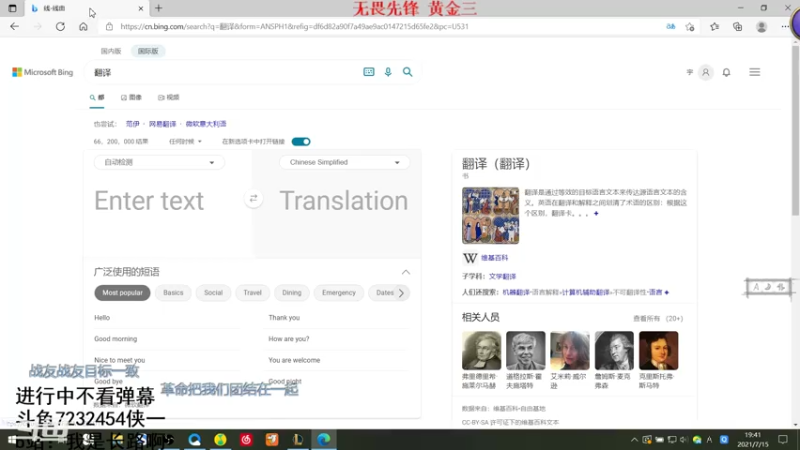Open the any-time filter dropdown
The width and height of the screenshot is (800, 450).
185,141
